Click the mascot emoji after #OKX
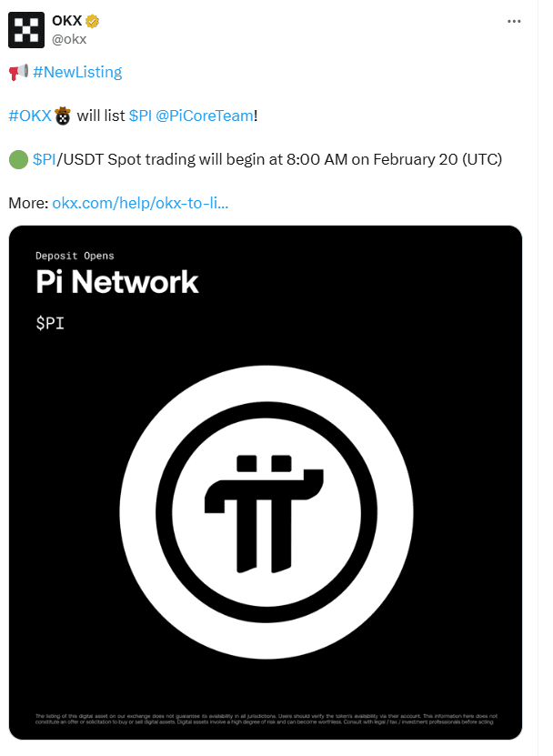Viewport: 553px width, 756px height. click(62, 115)
